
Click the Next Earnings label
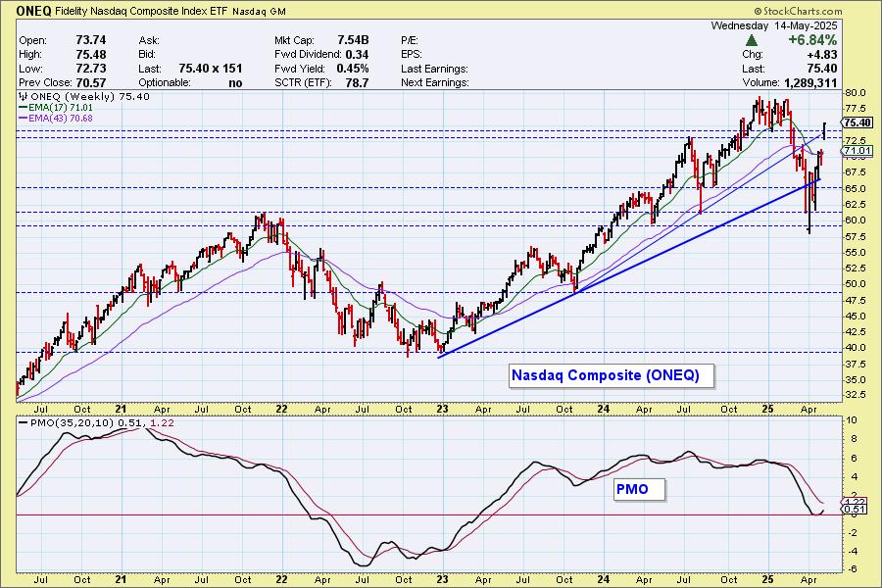(435, 82)
